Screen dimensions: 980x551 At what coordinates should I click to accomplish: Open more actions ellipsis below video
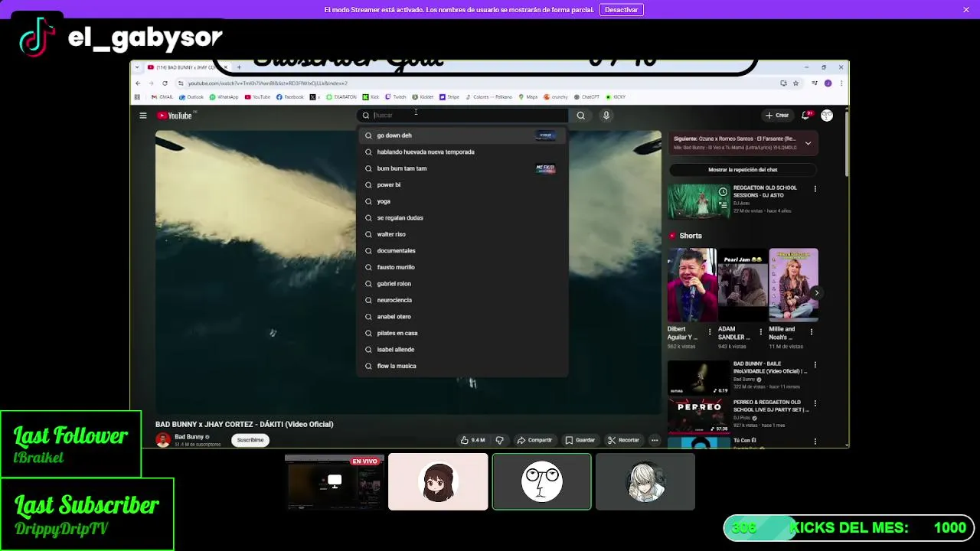[655, 440]
